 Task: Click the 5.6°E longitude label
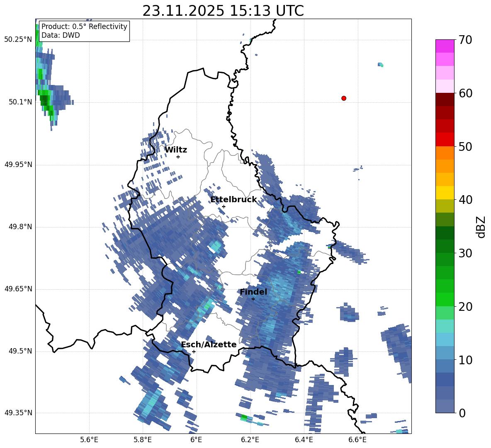(89, 440)
